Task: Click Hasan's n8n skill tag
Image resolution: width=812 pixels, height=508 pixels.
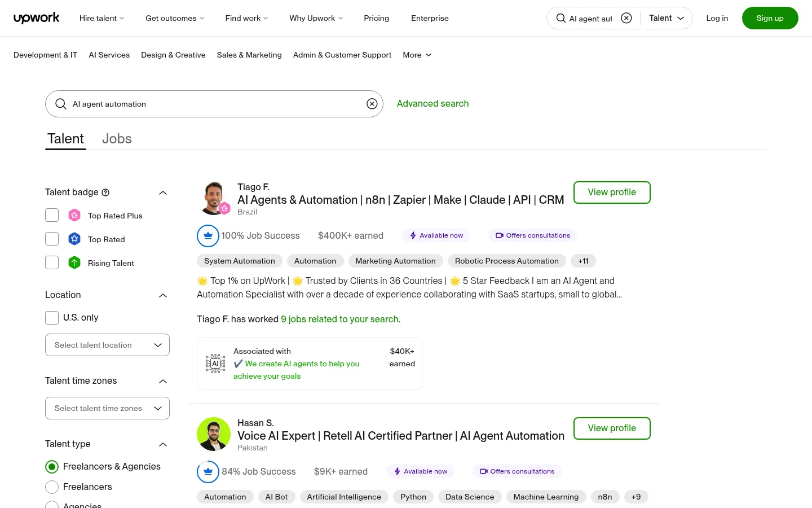Action: [605, 497]
